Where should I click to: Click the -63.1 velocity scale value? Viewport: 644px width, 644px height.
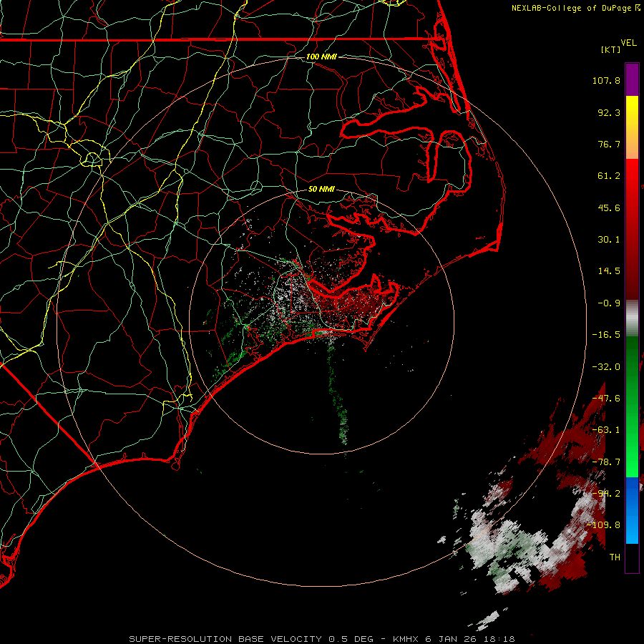[606, 430]
